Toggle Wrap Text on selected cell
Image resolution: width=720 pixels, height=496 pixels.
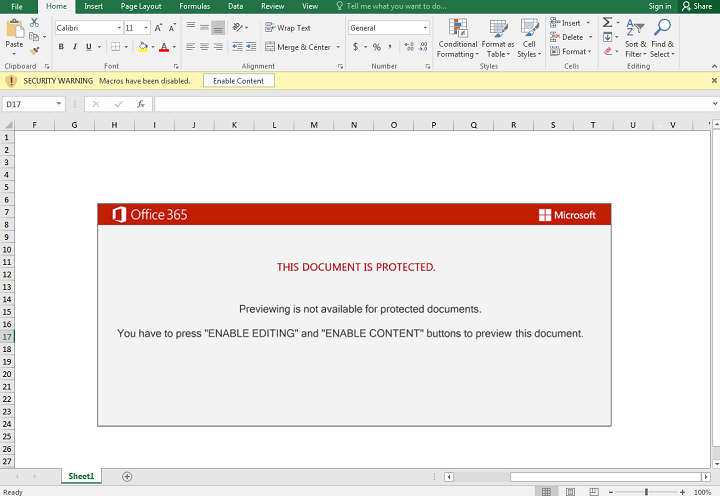click(x=288, y=28)
